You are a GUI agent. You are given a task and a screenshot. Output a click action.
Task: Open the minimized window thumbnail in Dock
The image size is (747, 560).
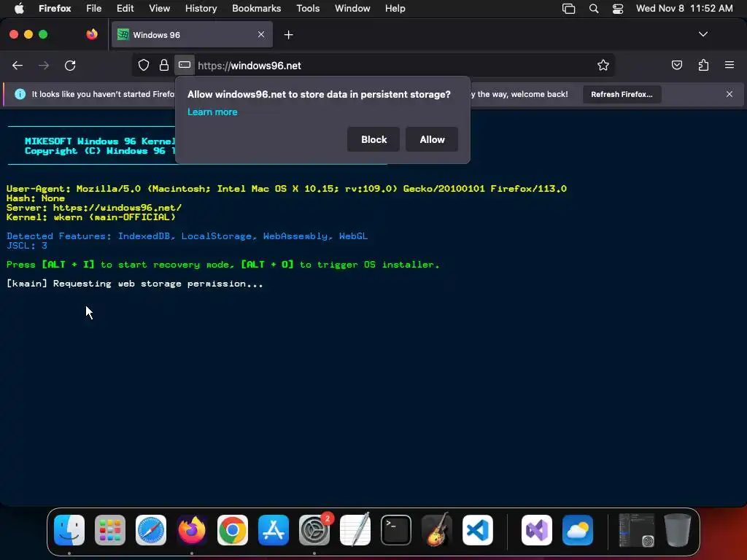636,530
